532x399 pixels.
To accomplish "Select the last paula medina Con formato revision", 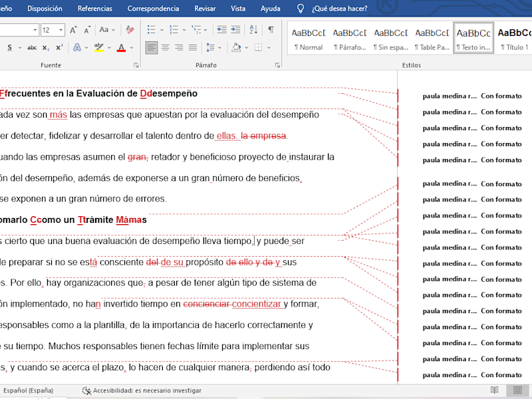I will [472, 375].
